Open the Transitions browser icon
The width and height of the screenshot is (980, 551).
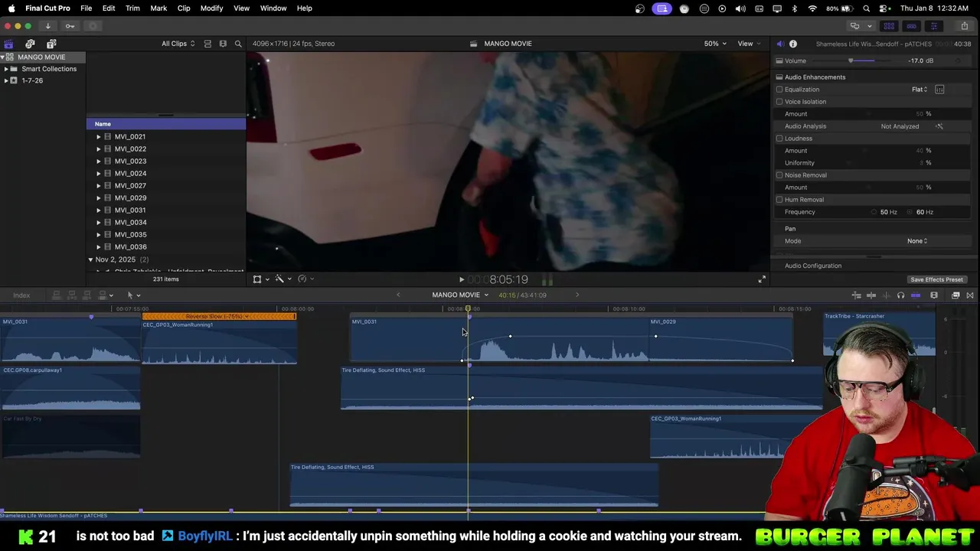pos(970,295)
